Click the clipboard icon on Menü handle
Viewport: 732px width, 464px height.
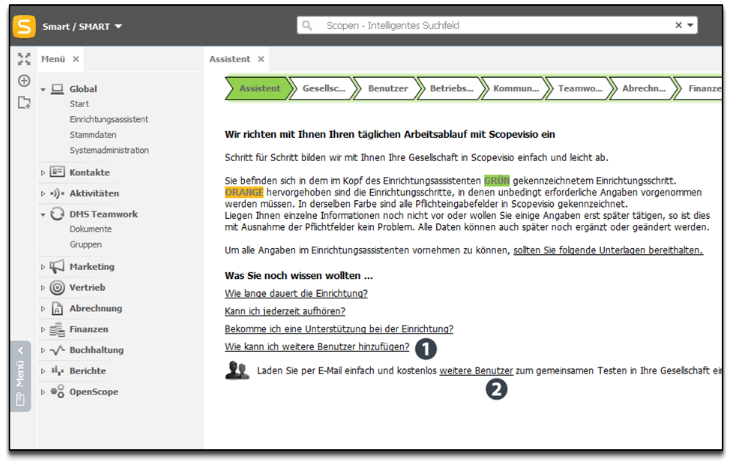21,400
